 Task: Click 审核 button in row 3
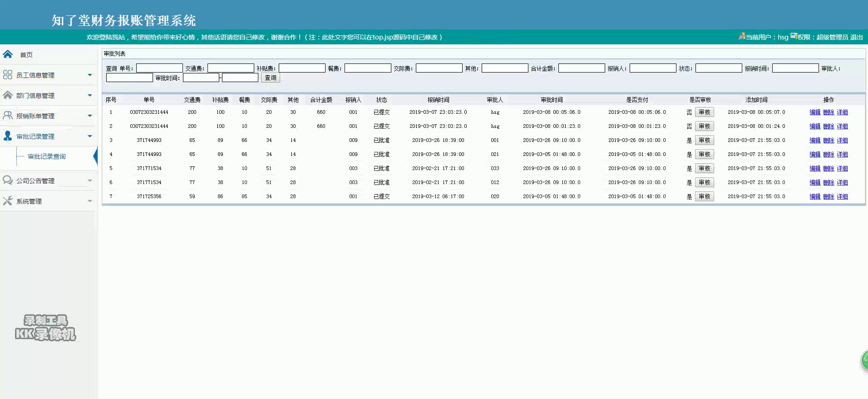[x=705, y=140]
